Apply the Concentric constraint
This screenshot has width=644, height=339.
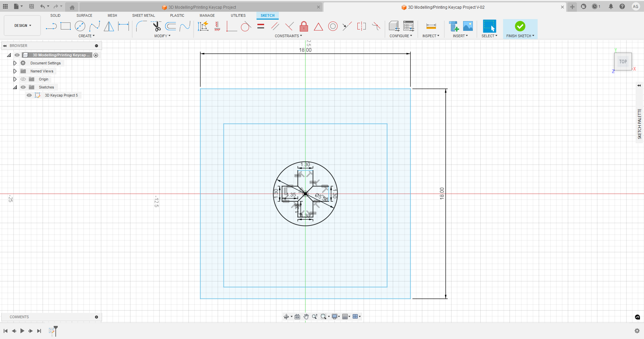(x=333, y=26)
